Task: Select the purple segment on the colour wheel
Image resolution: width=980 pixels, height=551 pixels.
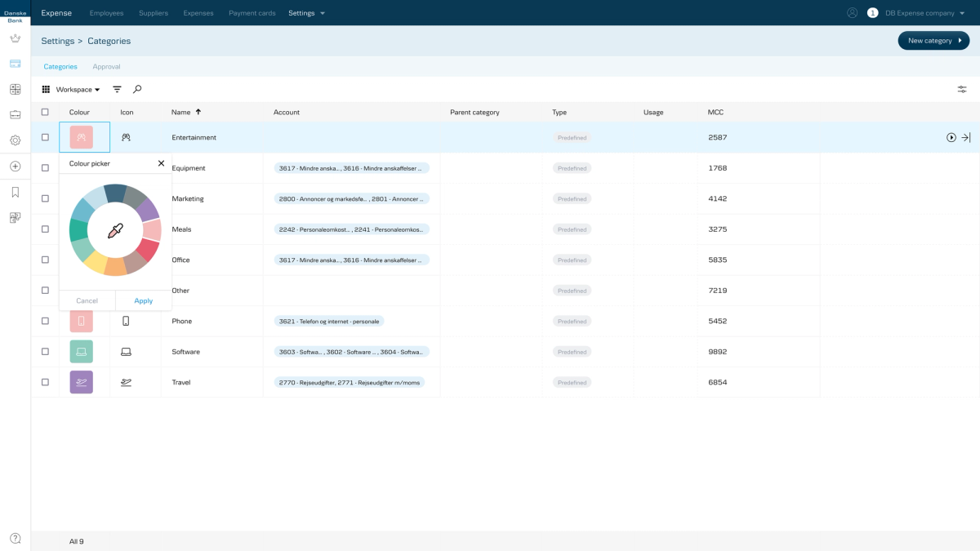Action: [147, 209]
